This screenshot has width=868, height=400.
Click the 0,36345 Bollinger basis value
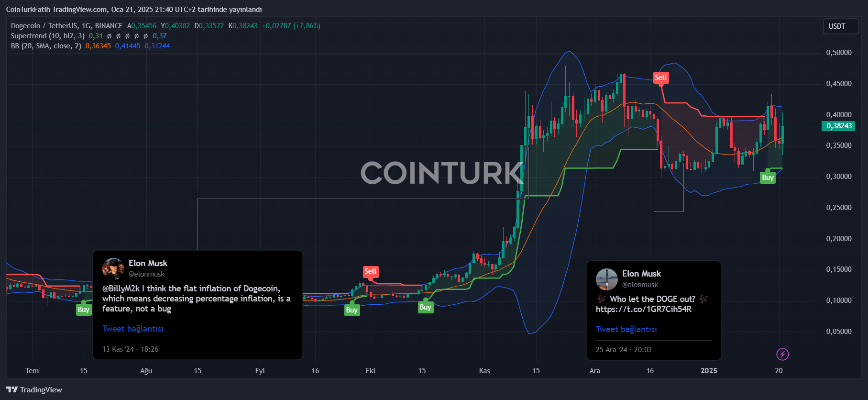click(x=98, y=46)
